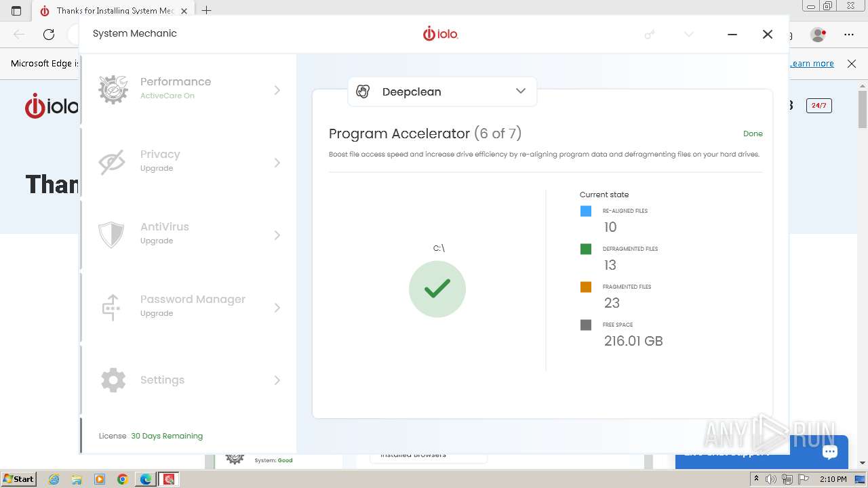Click the Done link

coord(753,134)
